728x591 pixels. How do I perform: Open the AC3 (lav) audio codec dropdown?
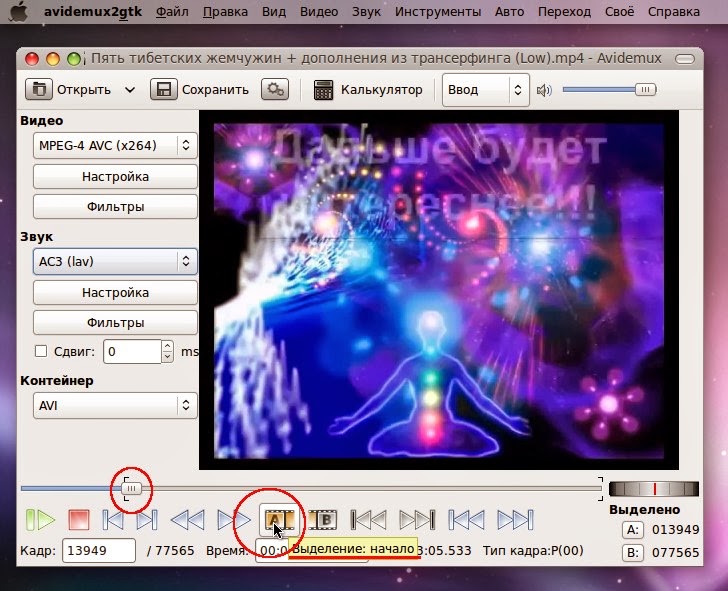point(115,261)
